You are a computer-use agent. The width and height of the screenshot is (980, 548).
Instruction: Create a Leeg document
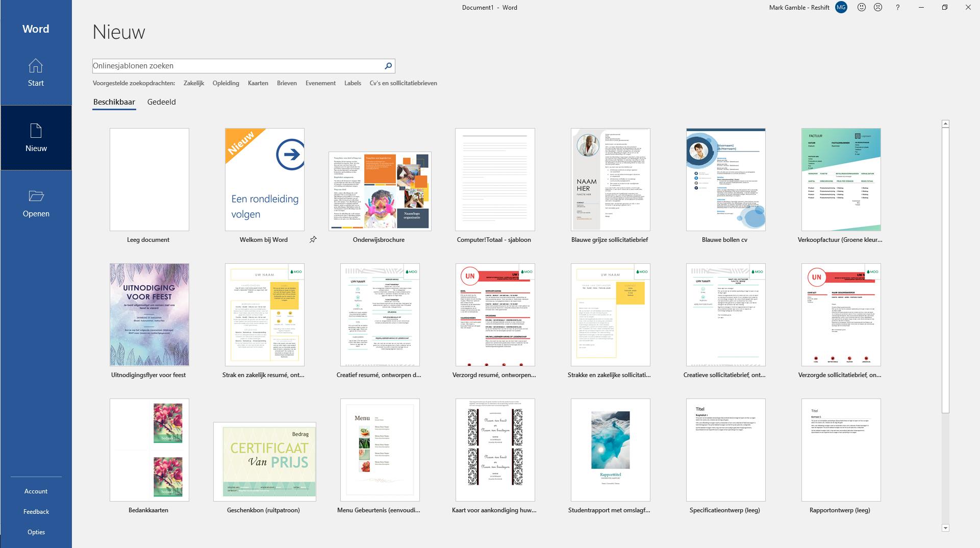pyautogui.click(x=149, y=180)
